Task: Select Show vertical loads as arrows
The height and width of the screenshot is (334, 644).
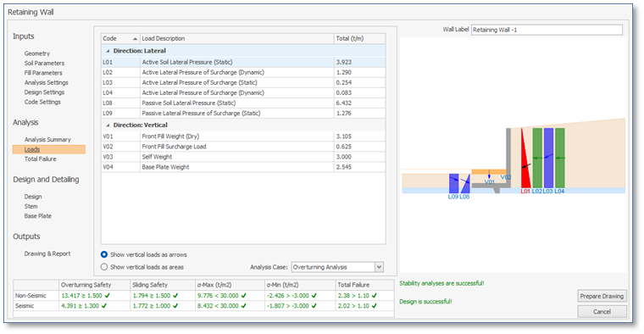Action: click(104, 254)
